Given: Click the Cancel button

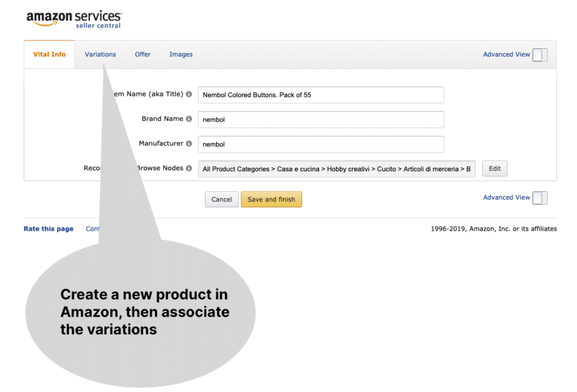Looking at the screenshot, I should coord(221,199).
